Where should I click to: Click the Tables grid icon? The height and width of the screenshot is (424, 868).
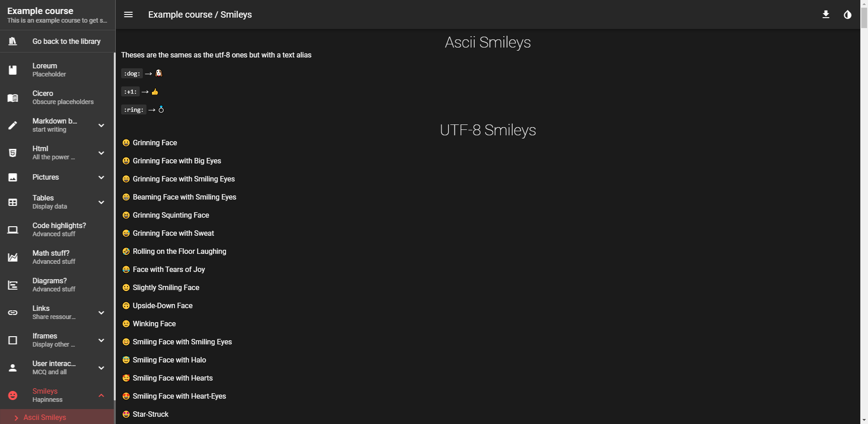13,202
